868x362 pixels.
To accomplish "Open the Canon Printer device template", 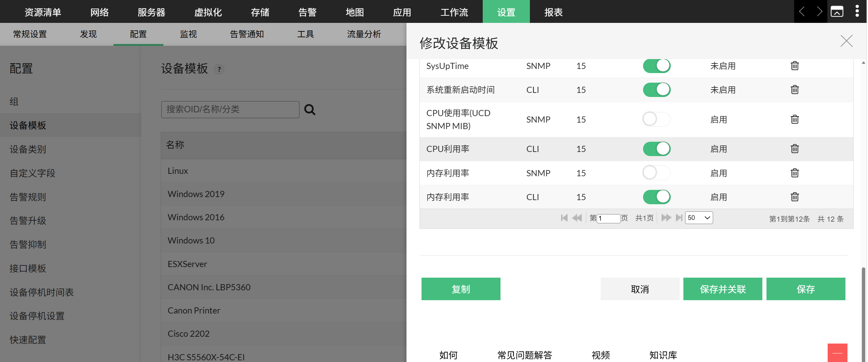I will 194,310.
